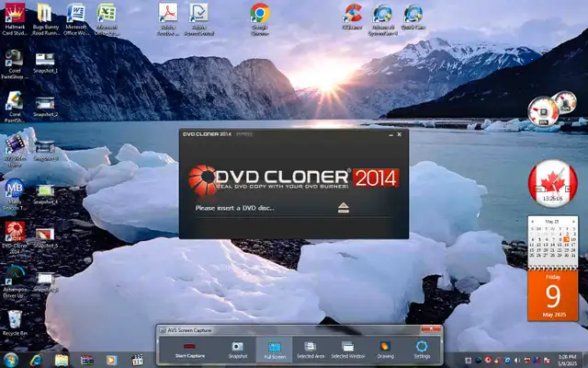Open the Advanced SystemCare desktop shortcut
This screenshot has width=588, height=368.
point(382,19)
